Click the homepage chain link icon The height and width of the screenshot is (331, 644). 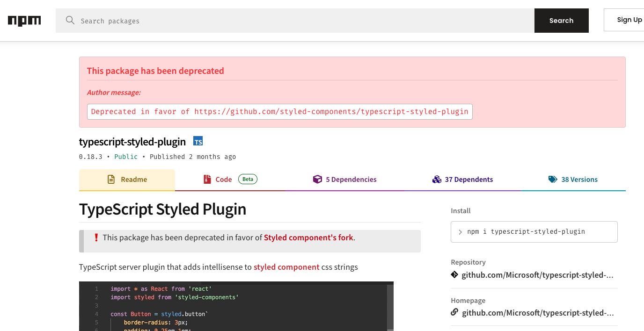(454, 312)
